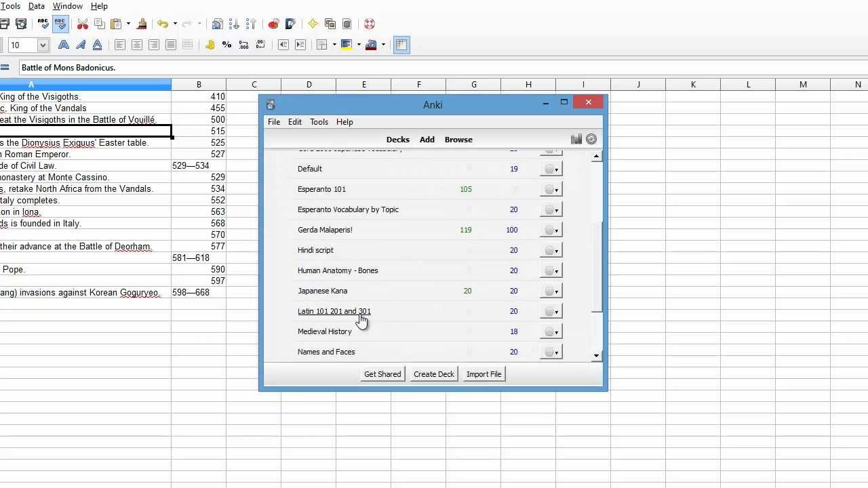868x488 pixels.
Task: Open page preview icon
Action: click(21, 24)
